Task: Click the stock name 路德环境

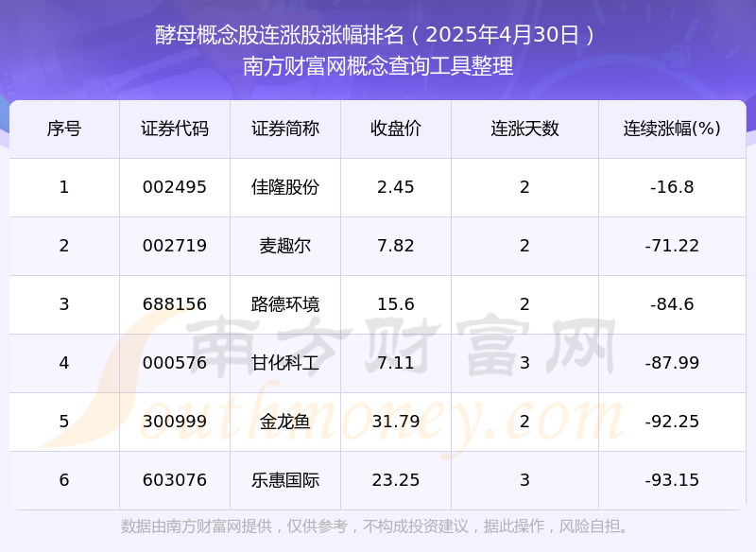Action: tap(285, 304)
